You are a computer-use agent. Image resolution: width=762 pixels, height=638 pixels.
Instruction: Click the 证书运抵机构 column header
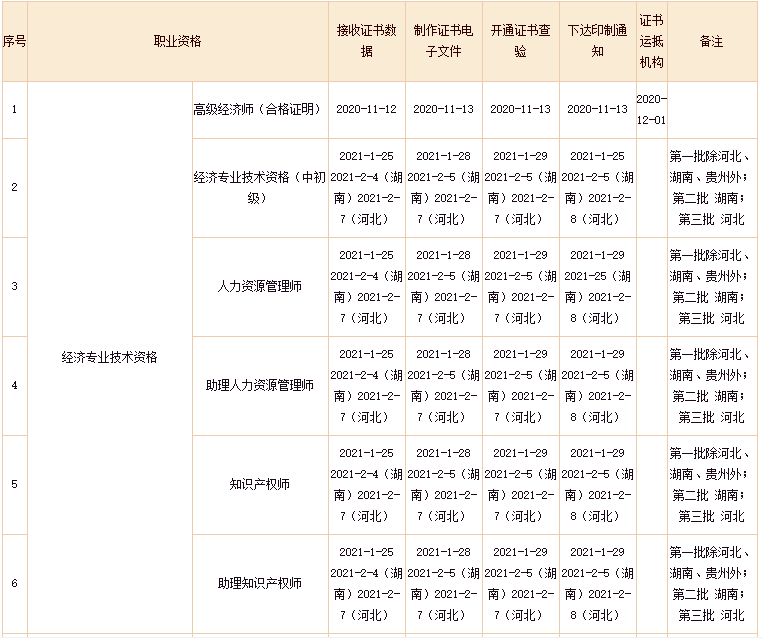click(x=651, y=42)
